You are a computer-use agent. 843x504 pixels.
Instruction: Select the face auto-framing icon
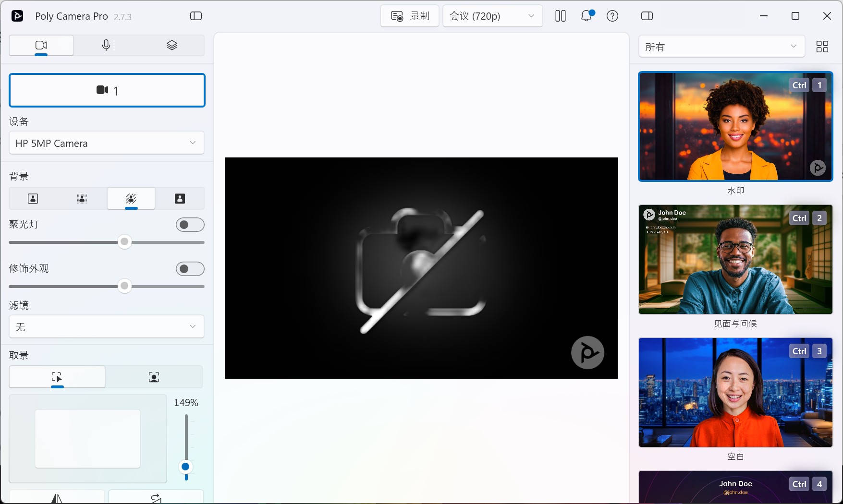tap(154, 377)
